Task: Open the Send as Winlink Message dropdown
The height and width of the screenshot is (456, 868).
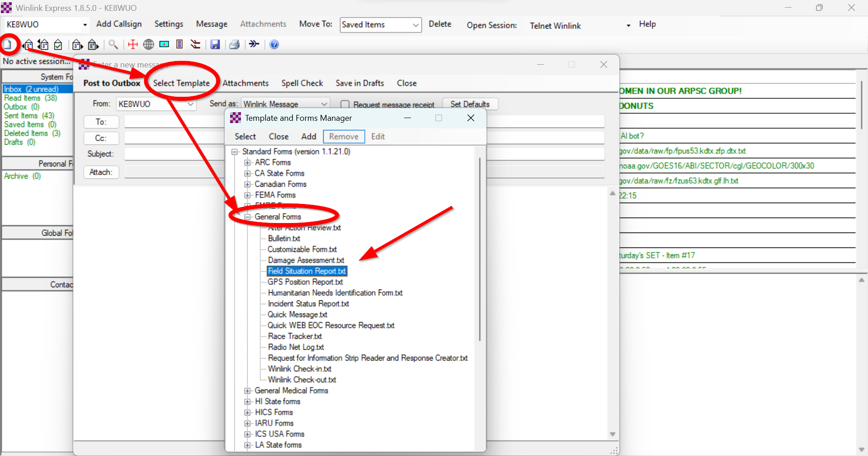Action: pos(324,104)
